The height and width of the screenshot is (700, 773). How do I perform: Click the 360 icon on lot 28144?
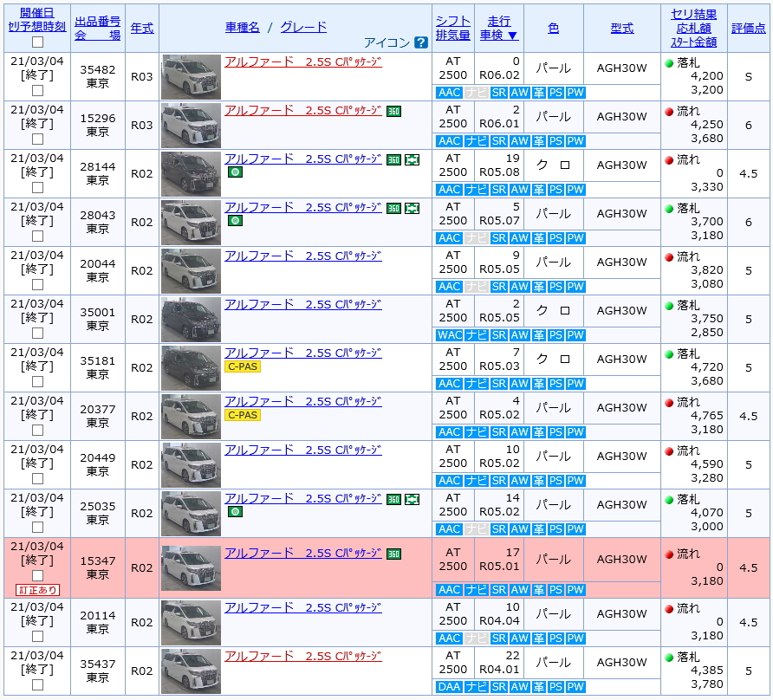click(393, 159)
